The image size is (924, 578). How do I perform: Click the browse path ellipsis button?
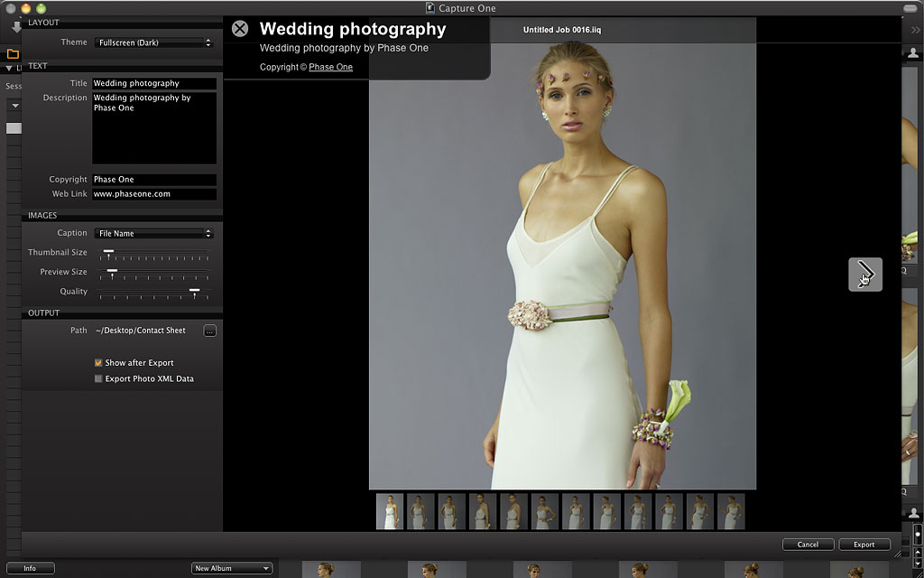209,331
